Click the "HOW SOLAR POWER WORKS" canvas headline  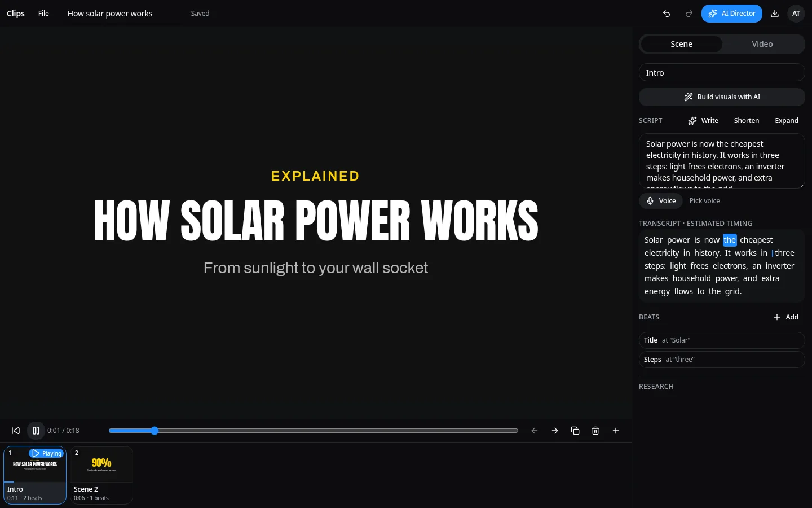pyautogui.click(x=316, y=221)
